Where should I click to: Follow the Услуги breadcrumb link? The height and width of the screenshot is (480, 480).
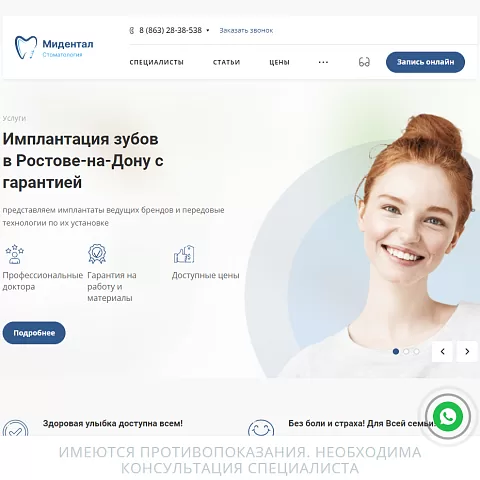(14, 118)
